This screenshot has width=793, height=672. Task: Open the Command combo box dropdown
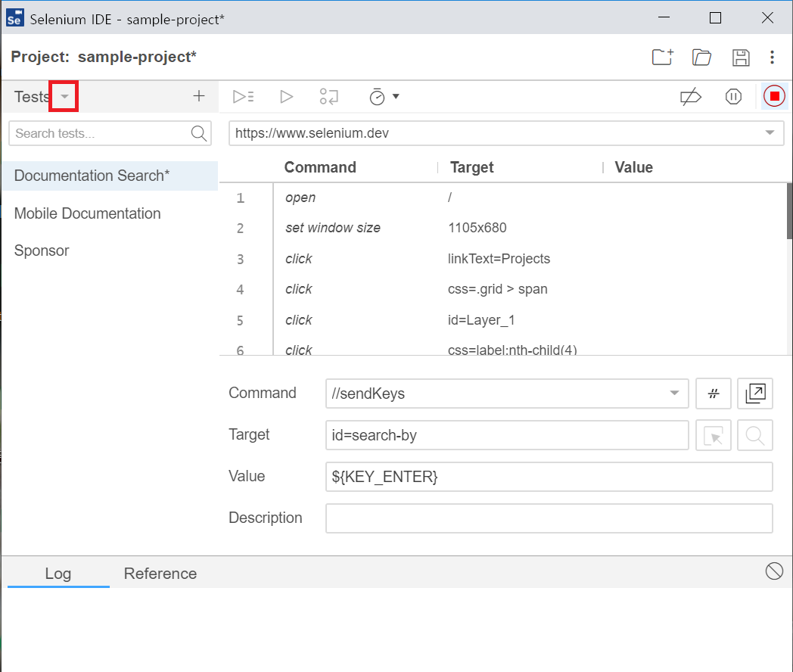[x=673, y=394]
